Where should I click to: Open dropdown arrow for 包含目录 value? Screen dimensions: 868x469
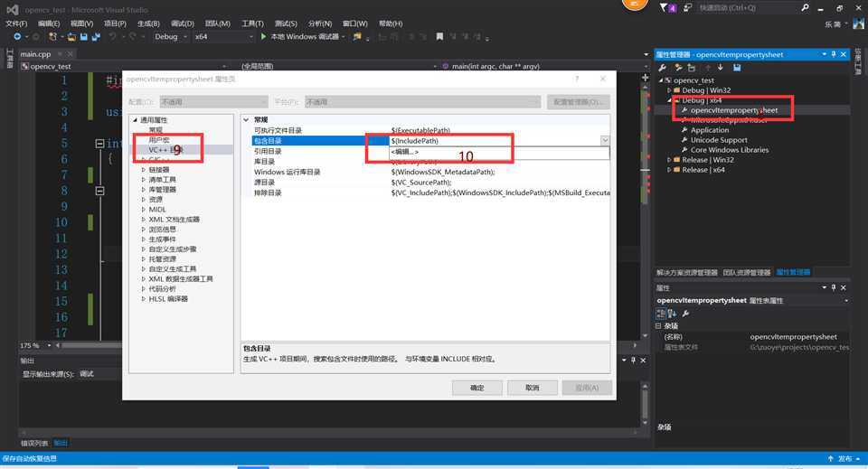coord(604,141)
